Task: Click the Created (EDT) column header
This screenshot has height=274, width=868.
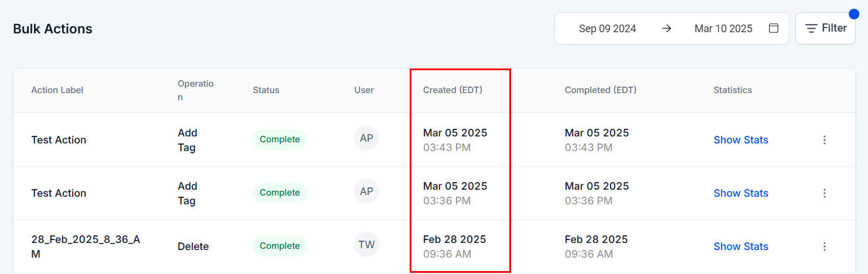Action: coord(452,90)
